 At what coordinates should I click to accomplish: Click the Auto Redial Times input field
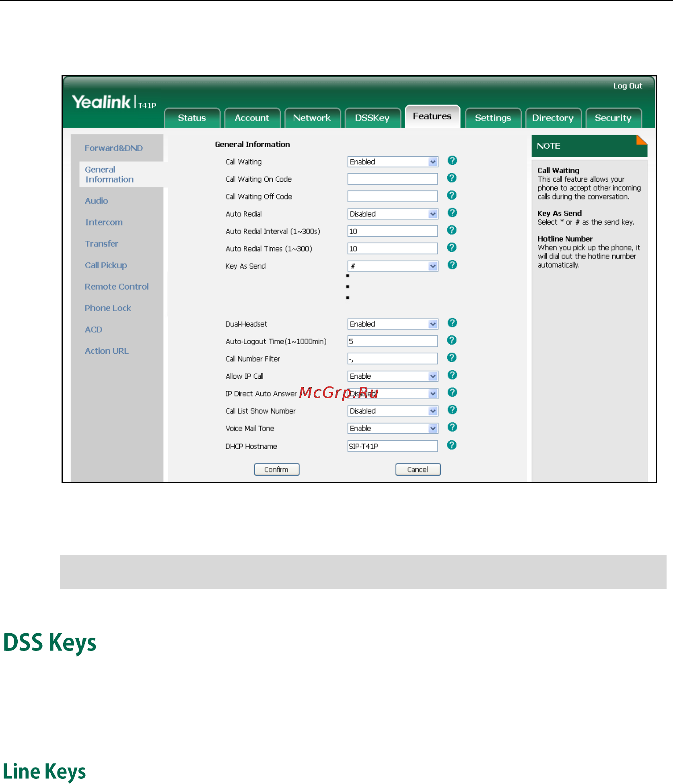pos(393,248)
